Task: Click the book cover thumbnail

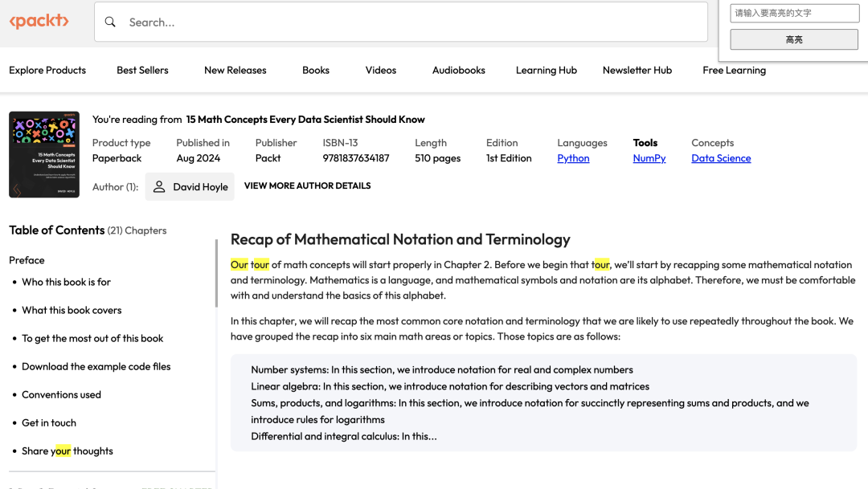Action: coord(44,154)
